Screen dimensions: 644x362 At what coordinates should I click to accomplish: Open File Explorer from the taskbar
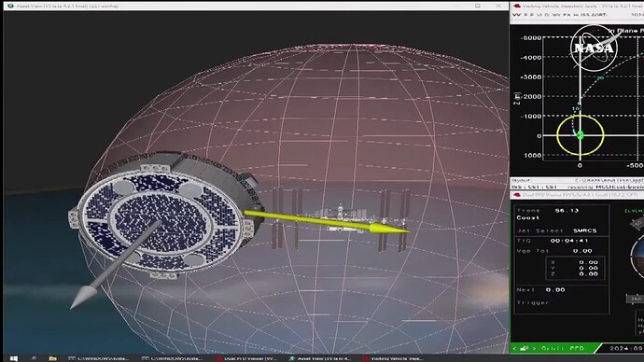tap(52, 358)
